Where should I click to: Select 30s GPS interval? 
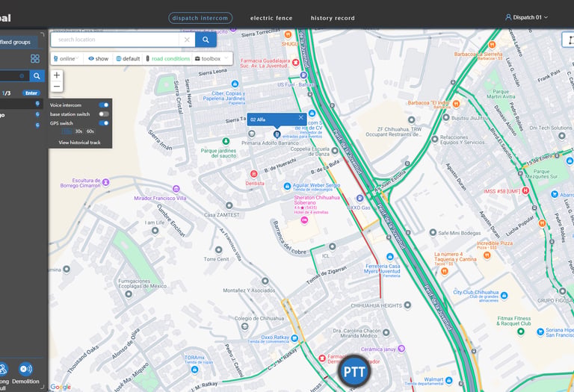(78, 131)
